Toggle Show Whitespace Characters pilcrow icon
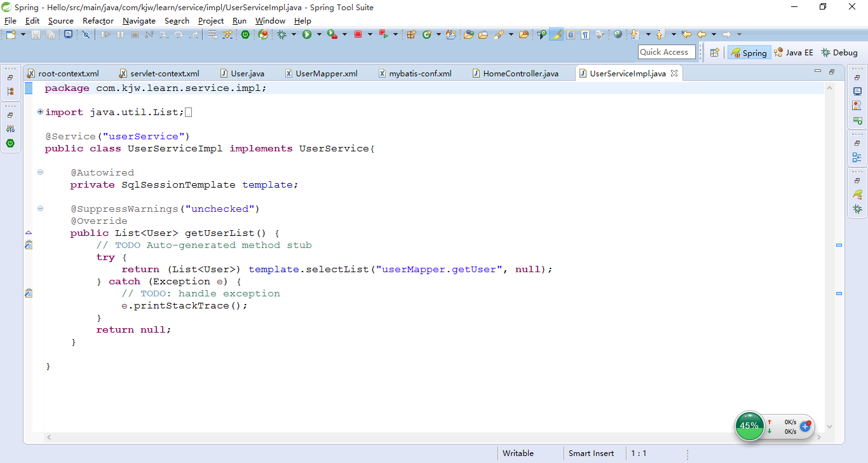 point(585,34)
